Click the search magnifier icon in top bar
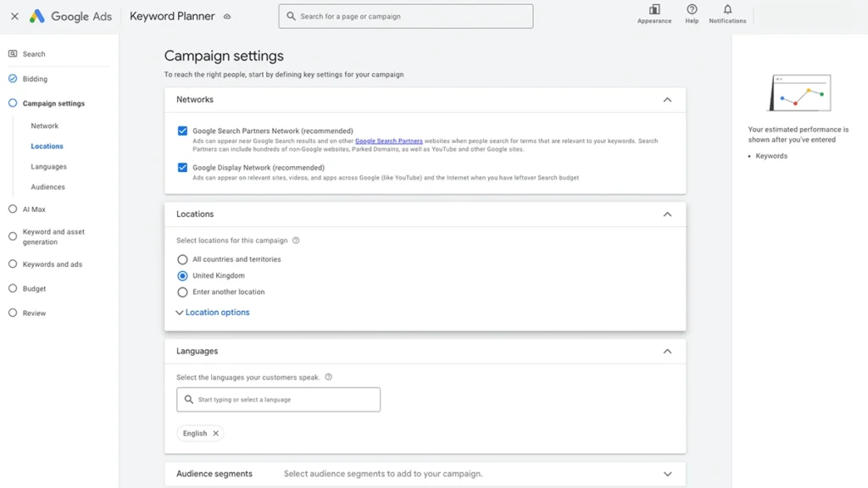 click(x=291, y=16)
